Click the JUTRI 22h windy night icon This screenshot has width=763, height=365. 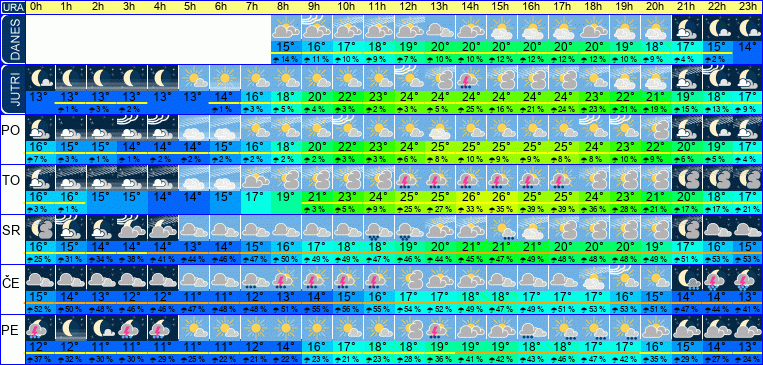click(717, 78)
